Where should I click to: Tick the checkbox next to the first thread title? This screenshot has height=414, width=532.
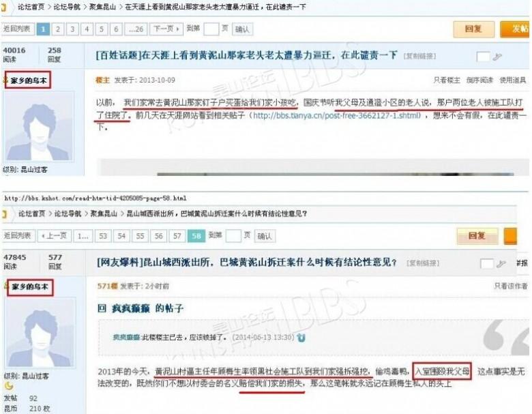(483, 57)
